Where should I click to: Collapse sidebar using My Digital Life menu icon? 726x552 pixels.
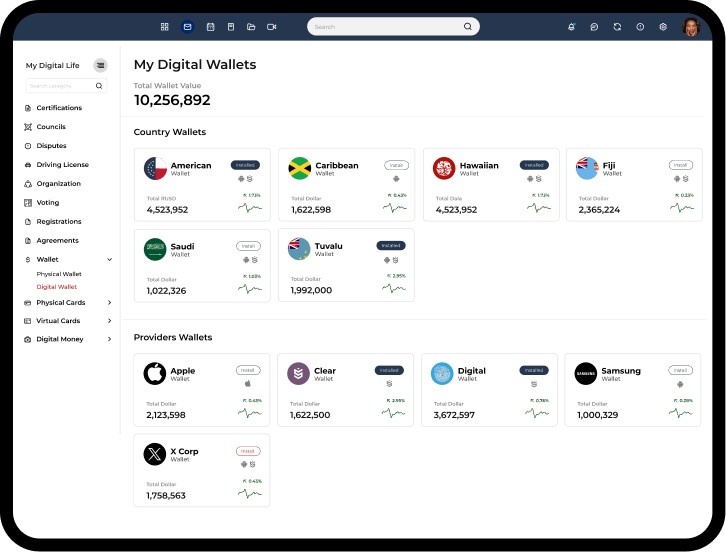tap(100, 65)
